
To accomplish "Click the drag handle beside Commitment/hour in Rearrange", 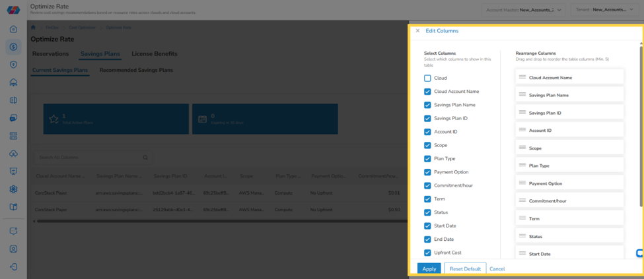I will tap(522, 201).
